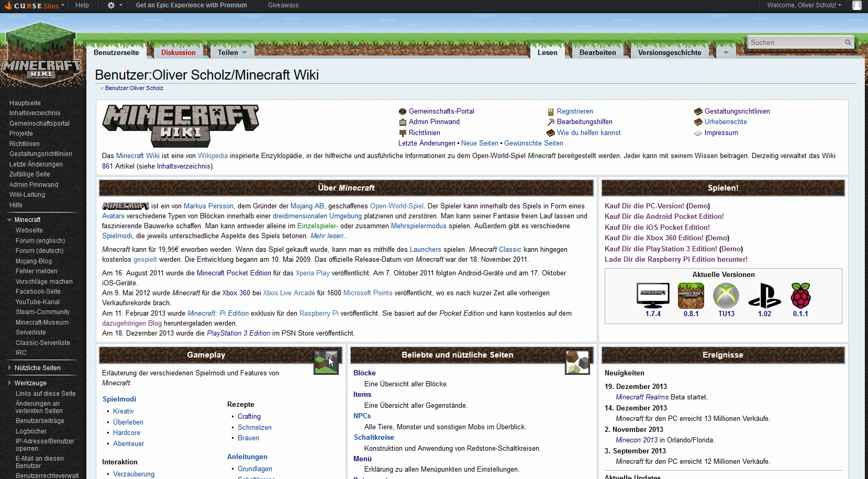The height and width of the screenshot is (479, 868).
Task: Open the Hardcore game mode link
Action: click(x=127, y=433)
